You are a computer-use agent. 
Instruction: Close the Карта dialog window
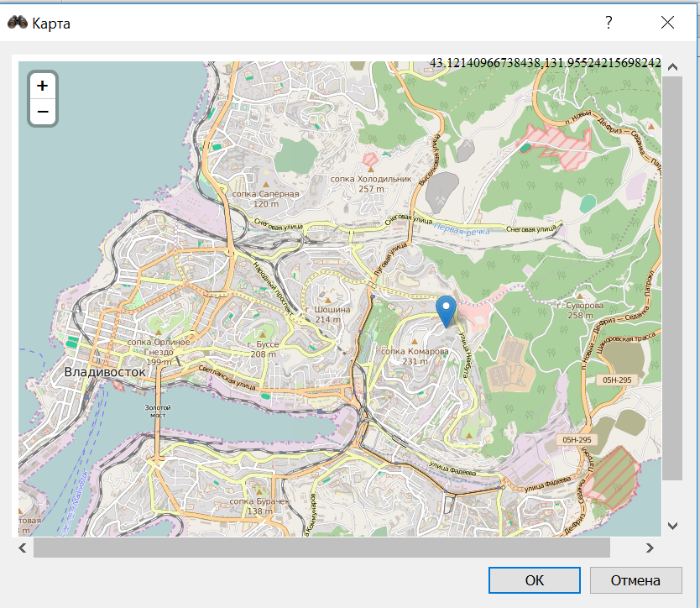click(667, 23)
